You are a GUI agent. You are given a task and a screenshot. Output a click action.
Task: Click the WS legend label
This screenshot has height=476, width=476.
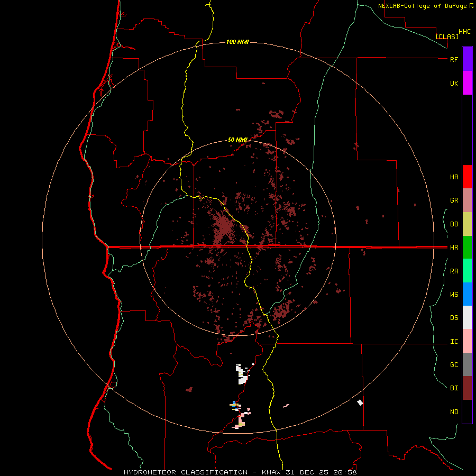click(x=454, y=294)
